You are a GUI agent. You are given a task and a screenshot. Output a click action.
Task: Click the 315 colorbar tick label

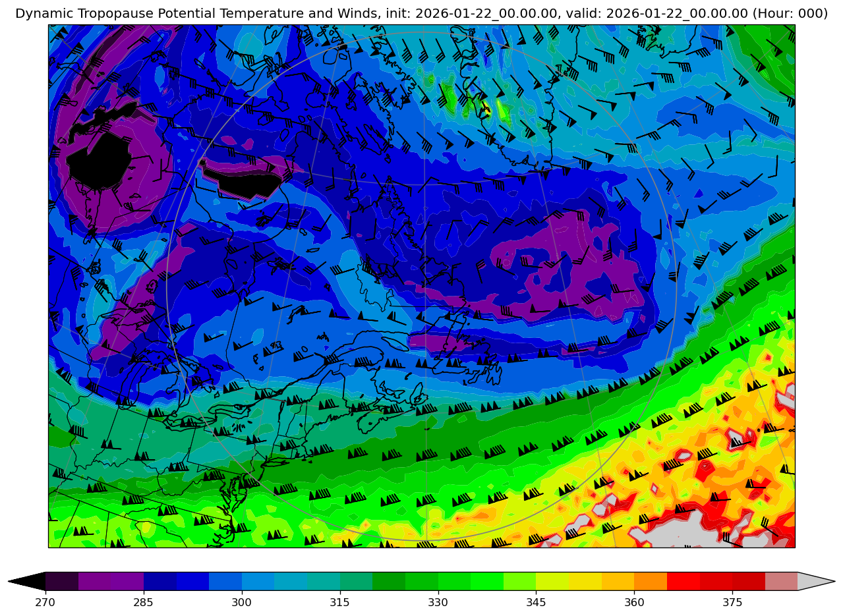340,602
